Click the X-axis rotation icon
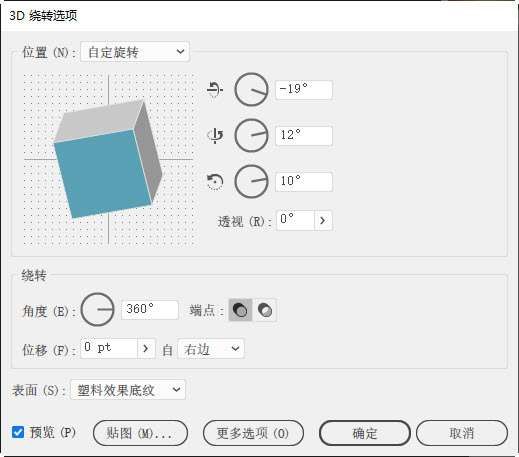 (x=215, y=89)
